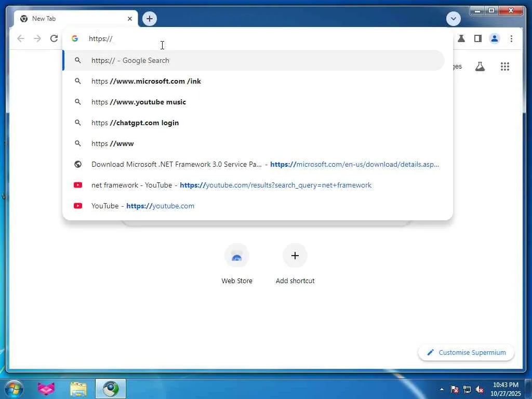Open the Google apps grid

tap(505, 66)
